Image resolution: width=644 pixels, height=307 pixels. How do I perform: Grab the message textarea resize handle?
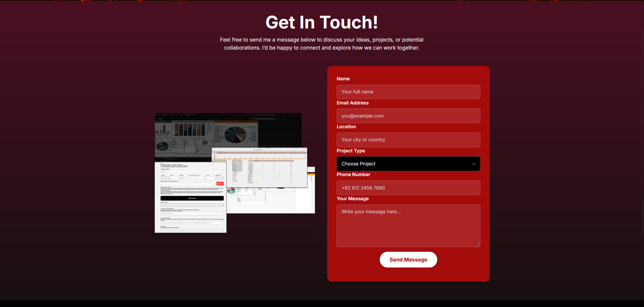pyautogui.click(x=477, y=244)
